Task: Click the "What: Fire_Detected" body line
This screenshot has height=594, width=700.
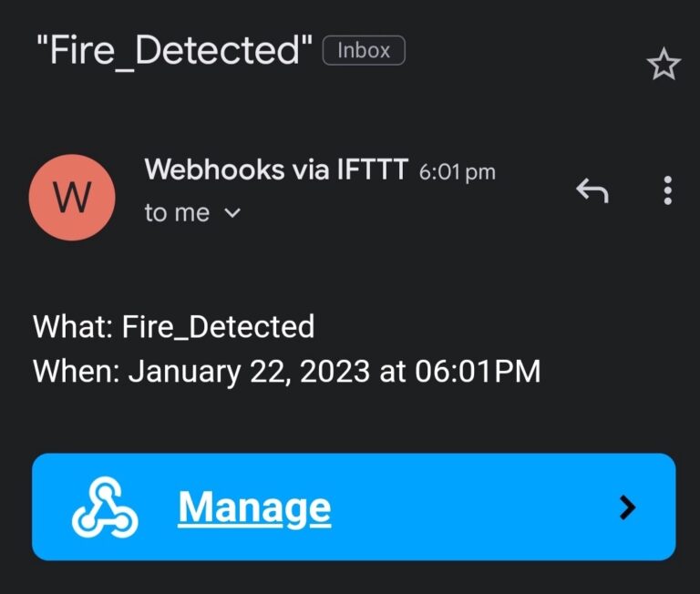Action: [173, 326]
